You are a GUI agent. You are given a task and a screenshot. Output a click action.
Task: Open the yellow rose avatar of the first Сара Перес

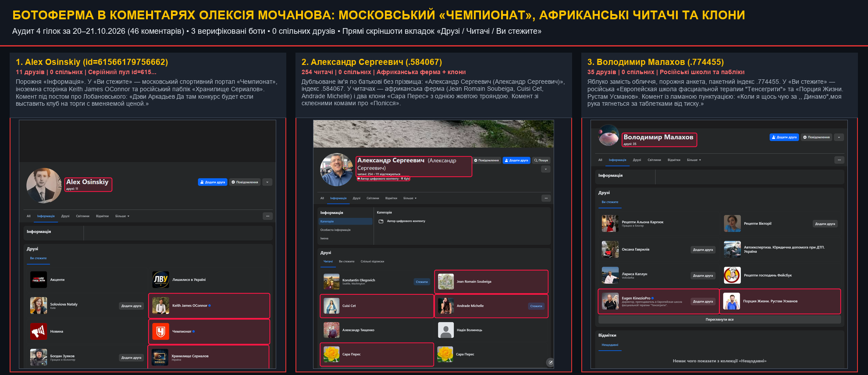[331, 354]
